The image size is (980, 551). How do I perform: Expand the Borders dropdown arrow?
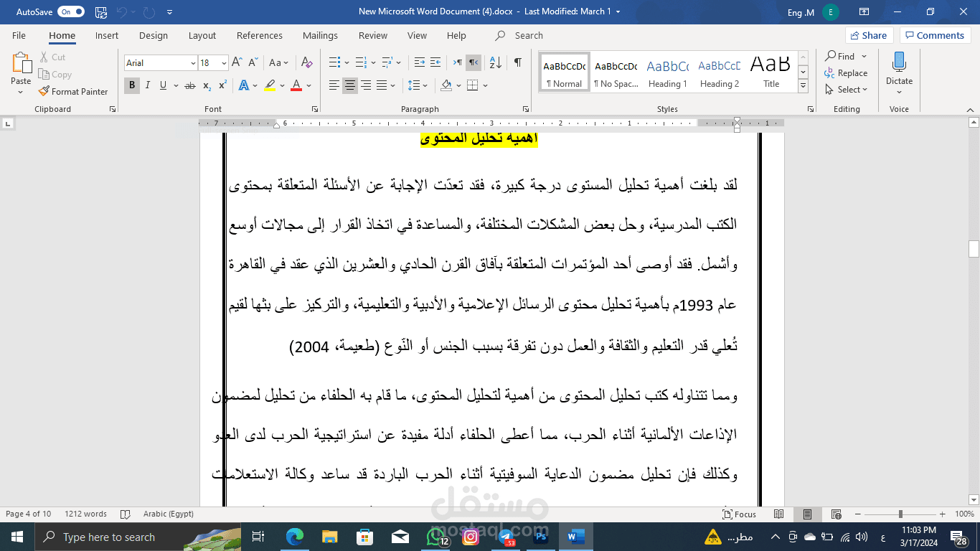[486, 85]
